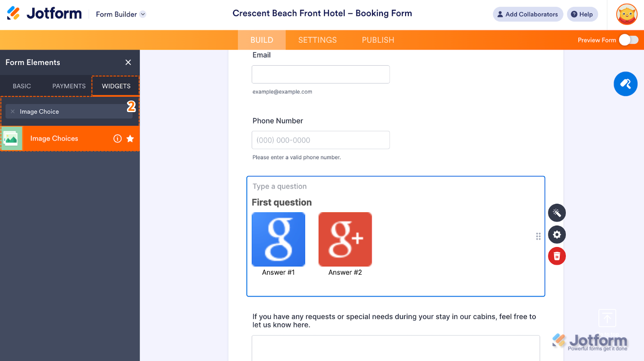Open the user avatar menu

point(627,14)
